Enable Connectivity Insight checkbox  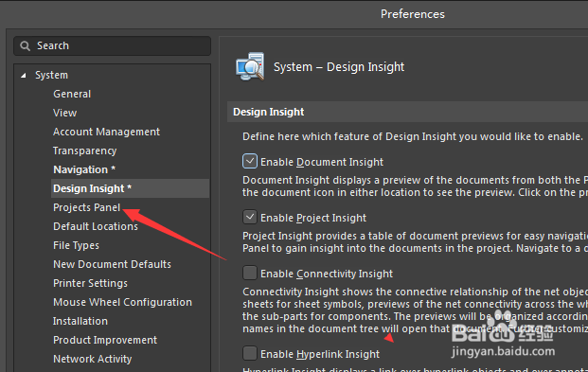click(x=250, y=273)
